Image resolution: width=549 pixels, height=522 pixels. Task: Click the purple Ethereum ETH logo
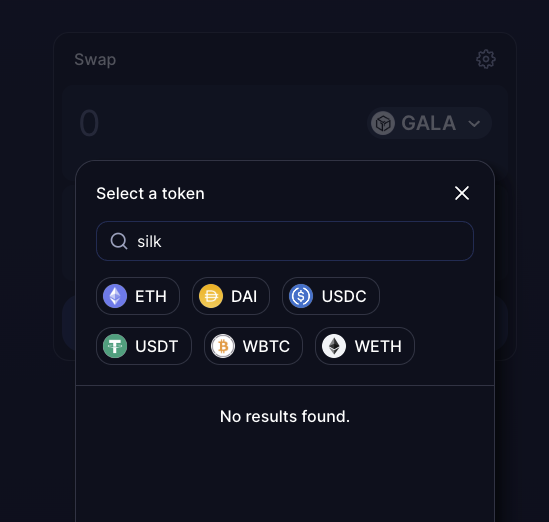(115, 296)
